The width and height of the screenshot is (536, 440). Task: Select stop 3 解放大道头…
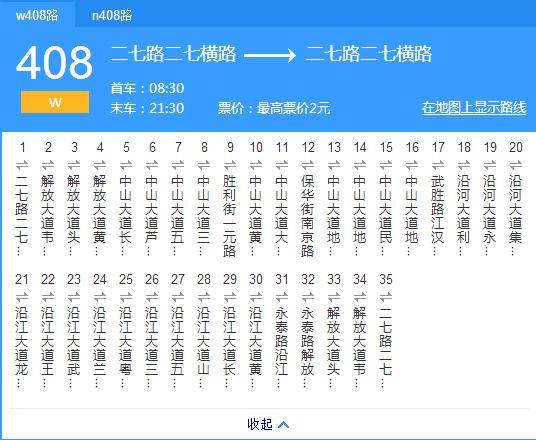pyautogui.click(x=74, y=215)
